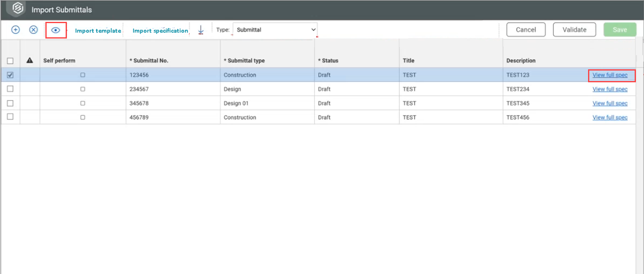Uncheck the row checkbox for submittal 123456
The width and height of the screenshot is (644, 274).
coord(11,75)
